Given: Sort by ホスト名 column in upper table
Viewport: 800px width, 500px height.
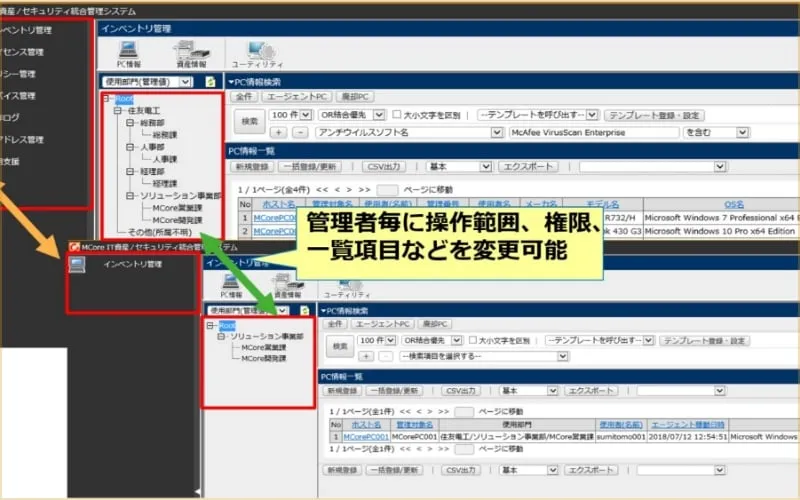Looking at the screenshot, I should point(279,204).
